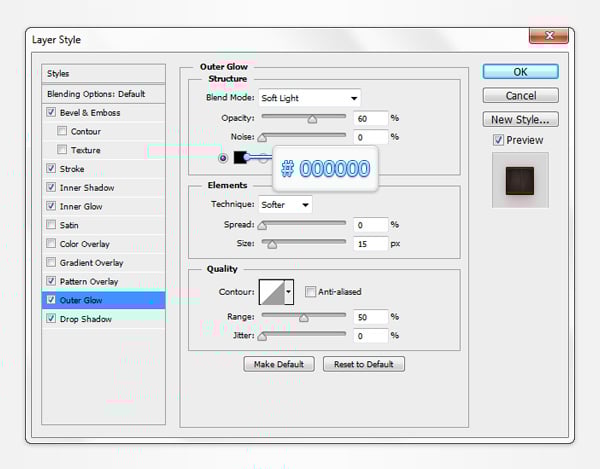Viewport: 600px width, 469px height.
Task: Select the solid color radio button
Action: tap(222, 157)
